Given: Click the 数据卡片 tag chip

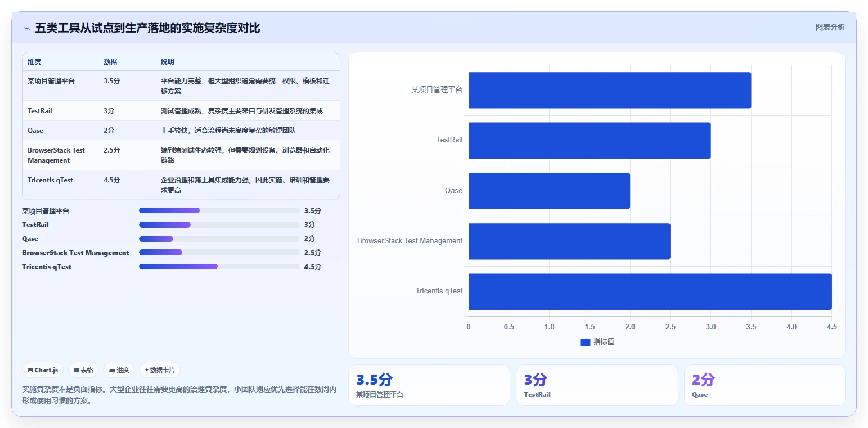Looking at the screenshot, I should [160, 370].
